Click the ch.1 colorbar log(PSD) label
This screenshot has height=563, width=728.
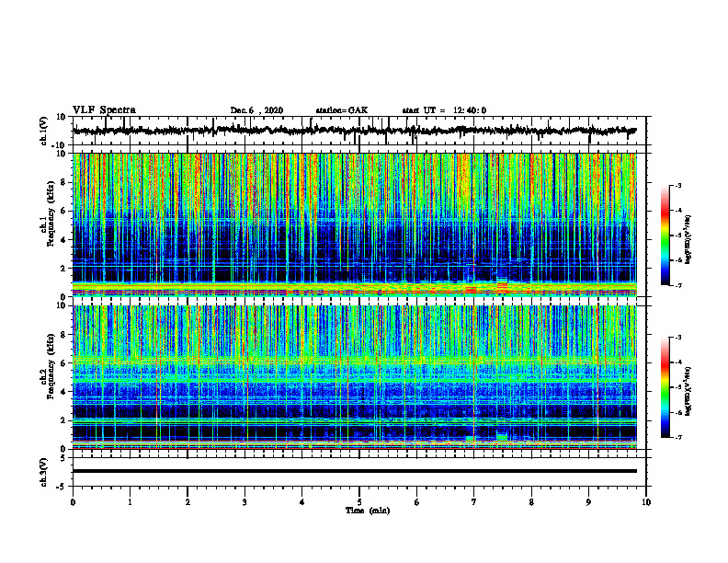pyautogui.click(x=688, y=239)
